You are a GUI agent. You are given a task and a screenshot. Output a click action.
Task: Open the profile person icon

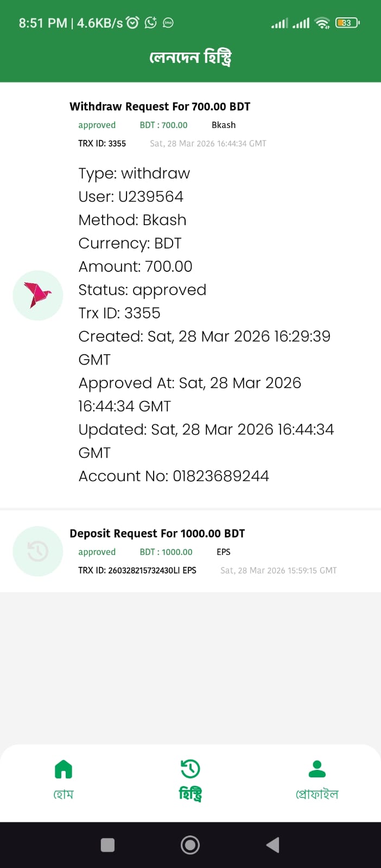(317, 768)
